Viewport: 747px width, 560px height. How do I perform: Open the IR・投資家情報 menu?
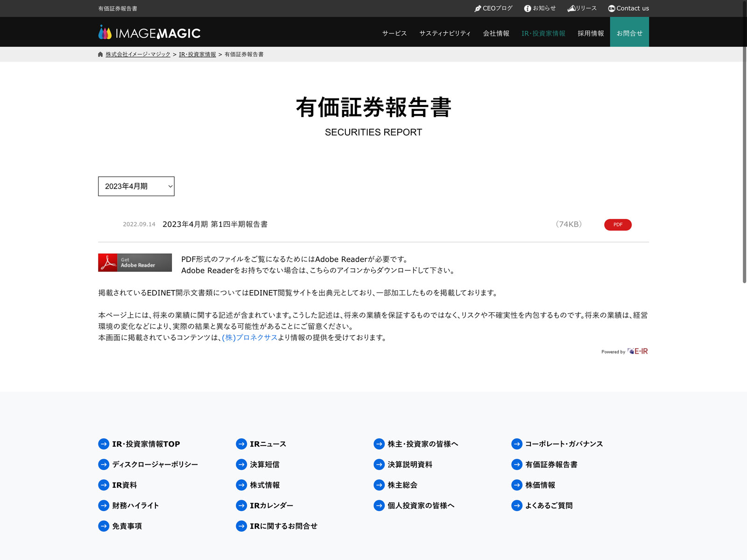(x=543, y=33)
